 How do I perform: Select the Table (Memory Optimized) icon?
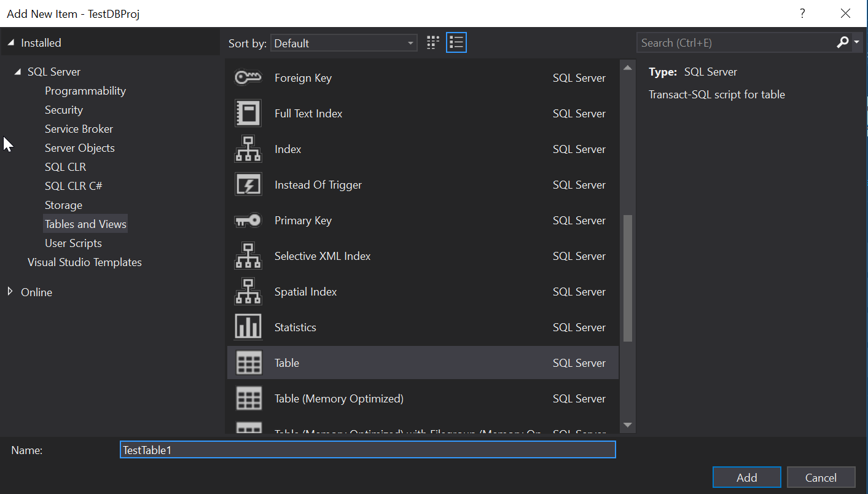(248, 399)
